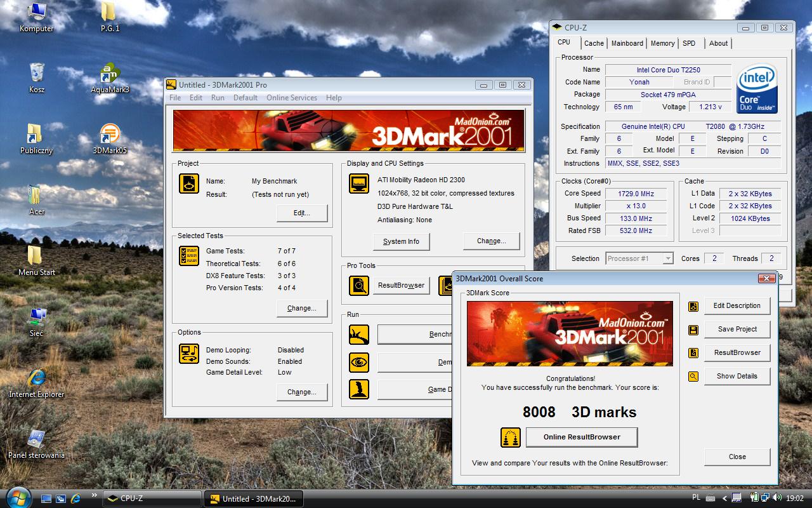Launch the 3DMark05 desktop shortcut
This screenshot has height=508, width=812.
[110, 139]
